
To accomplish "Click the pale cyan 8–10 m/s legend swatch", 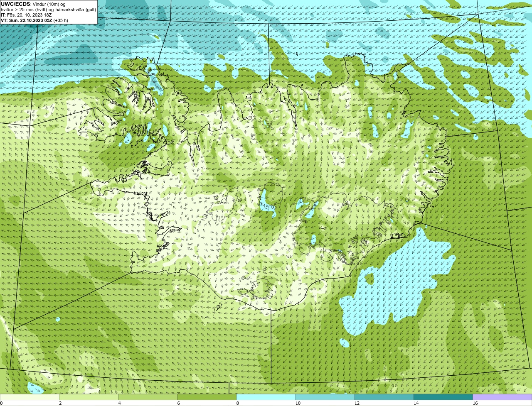I will click(x=266, y=397).
